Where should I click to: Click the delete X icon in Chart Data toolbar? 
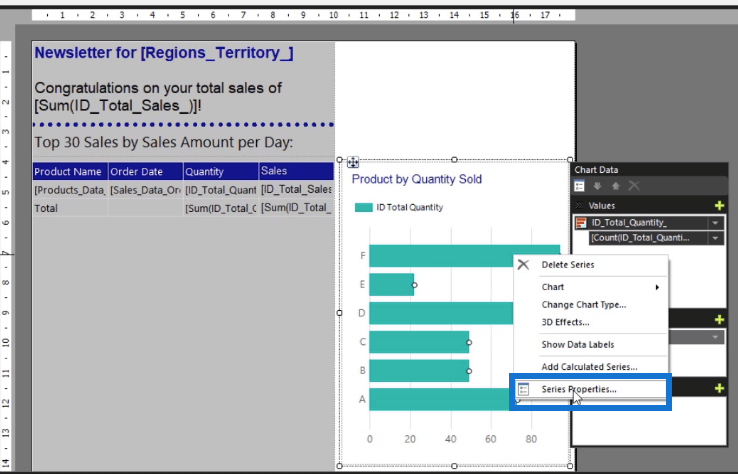click(x=634, y=186)
